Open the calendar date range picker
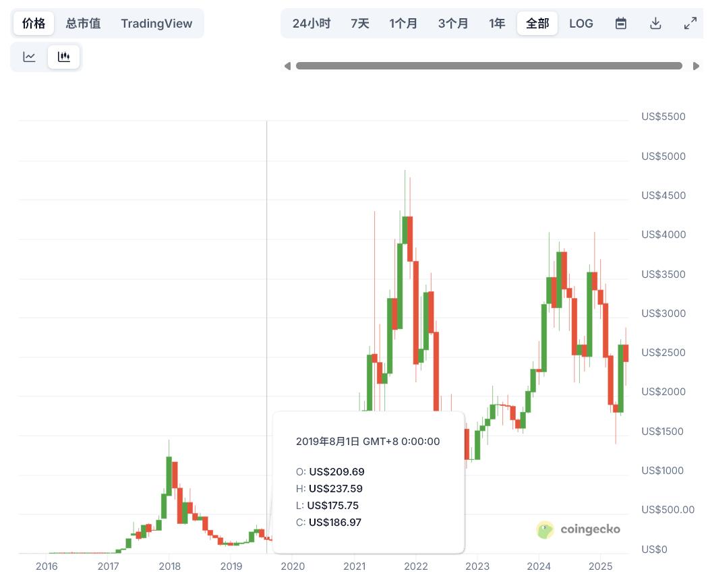Screen dimensions: 708x588 pos(621,23)
